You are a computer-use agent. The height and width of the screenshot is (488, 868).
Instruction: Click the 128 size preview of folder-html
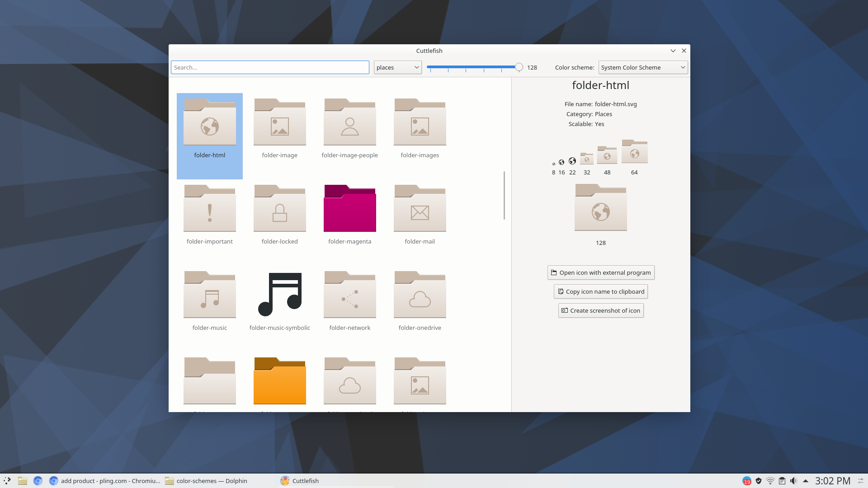(x=600, y=207)
